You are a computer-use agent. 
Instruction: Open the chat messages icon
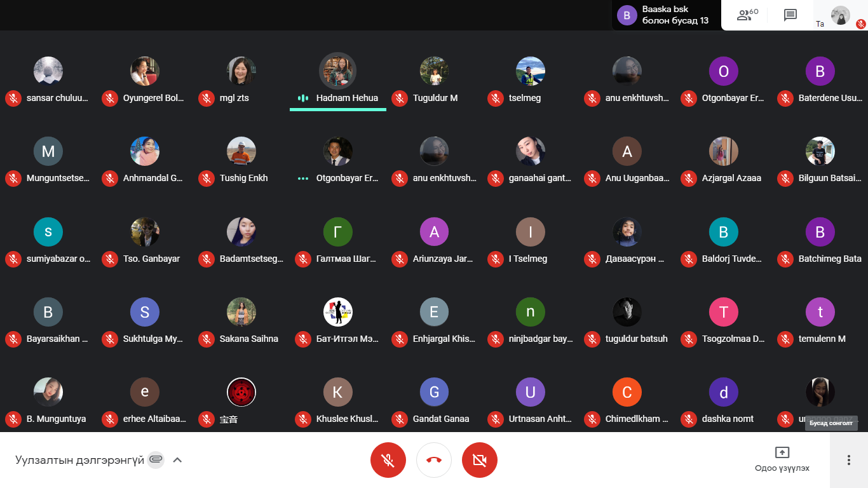(790, 15)
